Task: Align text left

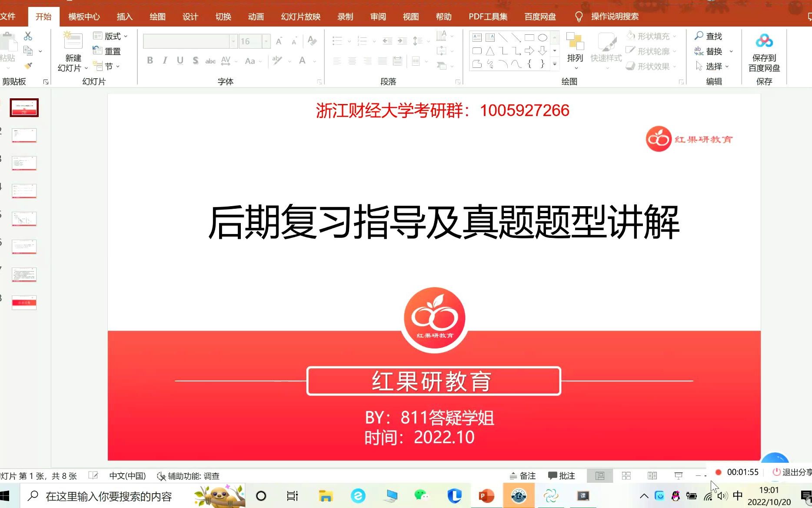Action: (337, 61)
